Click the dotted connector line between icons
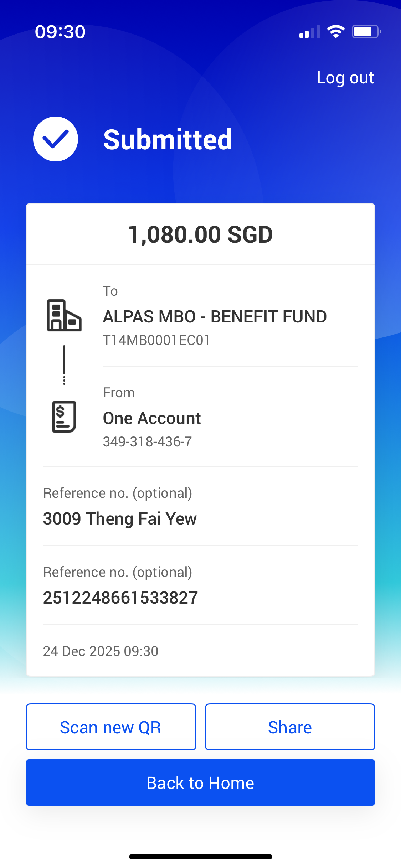 point(64,365)
